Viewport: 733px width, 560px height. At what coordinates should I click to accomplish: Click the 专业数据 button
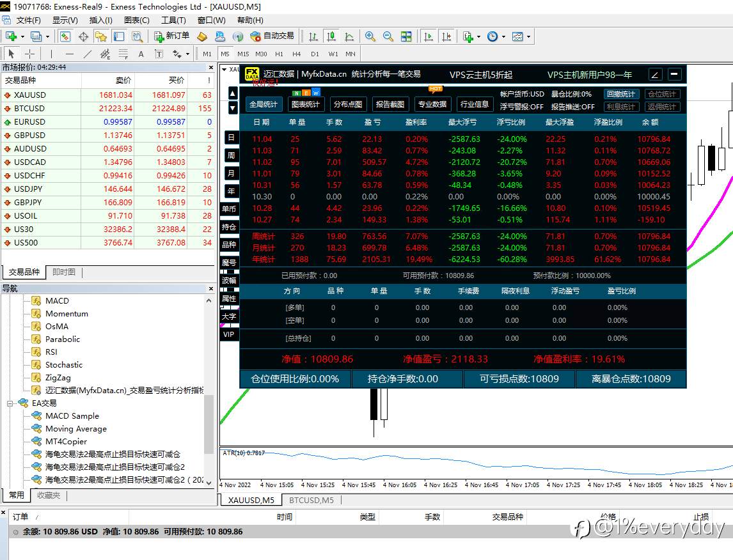[432, 104]
